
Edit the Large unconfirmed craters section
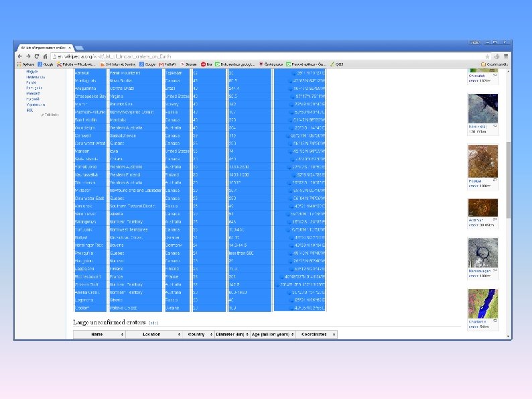point(153,323)
